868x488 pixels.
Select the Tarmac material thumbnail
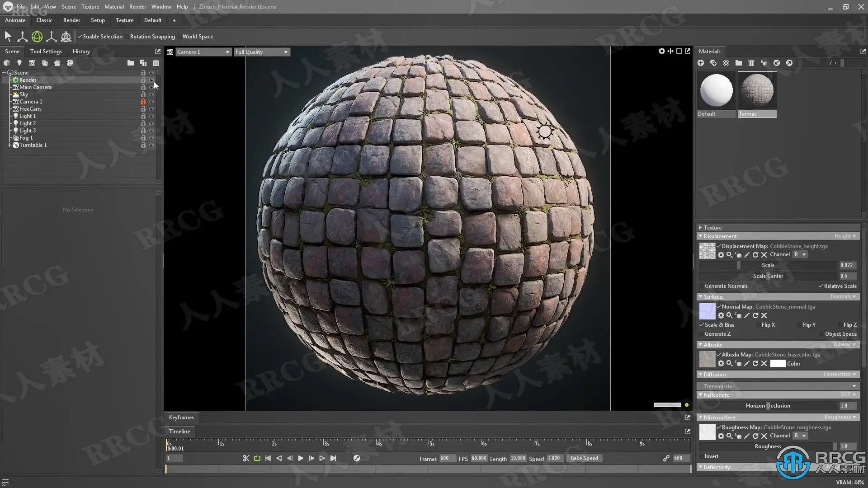click(x=757, y=90)
